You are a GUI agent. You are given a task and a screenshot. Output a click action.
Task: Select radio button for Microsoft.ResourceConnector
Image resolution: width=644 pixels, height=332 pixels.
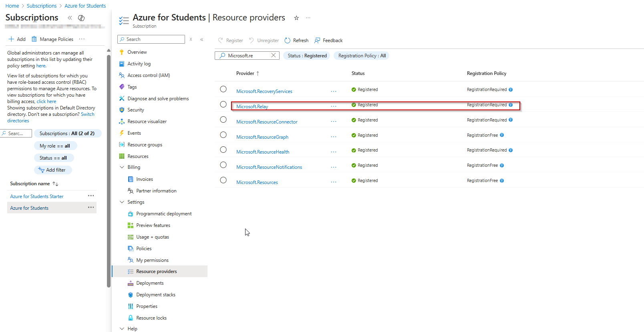(223, 119)
